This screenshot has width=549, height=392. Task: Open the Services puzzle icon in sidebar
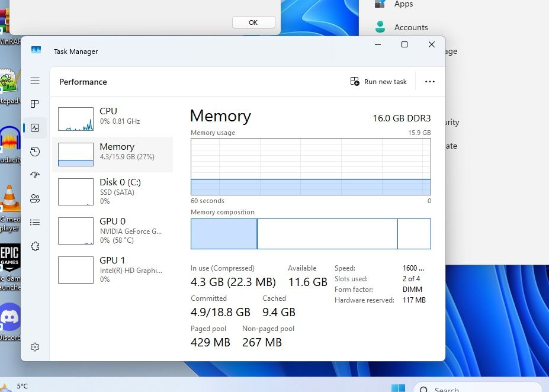pos(35,246)
